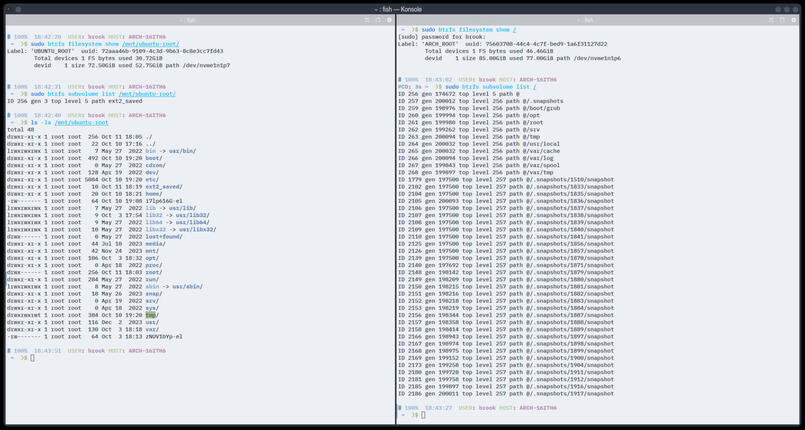Click the 'home/' directory entry
Viewport: 805px width, 430px height.
point(154,194)
